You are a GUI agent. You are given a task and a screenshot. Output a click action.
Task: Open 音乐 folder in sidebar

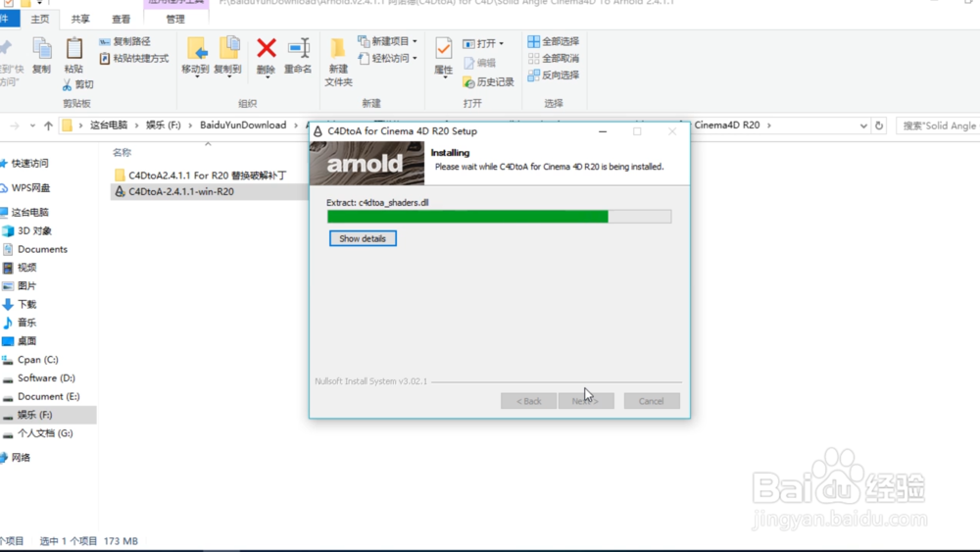26,323
